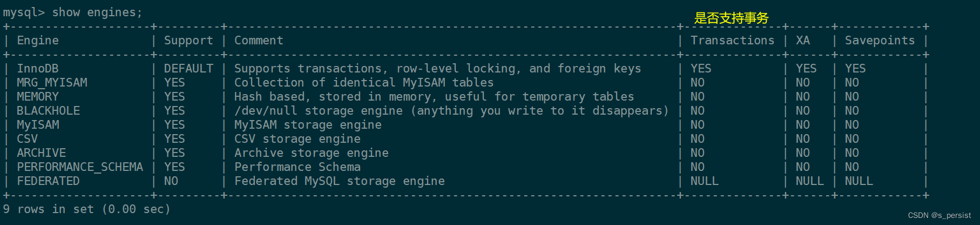Click the CSV engine name
Screen dimensions: 980x225
tap(27, 139)
